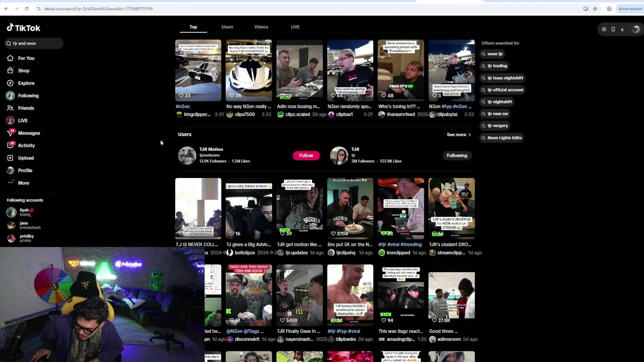Search suggestion tjr surgery
The height and width of the screenshot is (362, 644).
(495, 126)
